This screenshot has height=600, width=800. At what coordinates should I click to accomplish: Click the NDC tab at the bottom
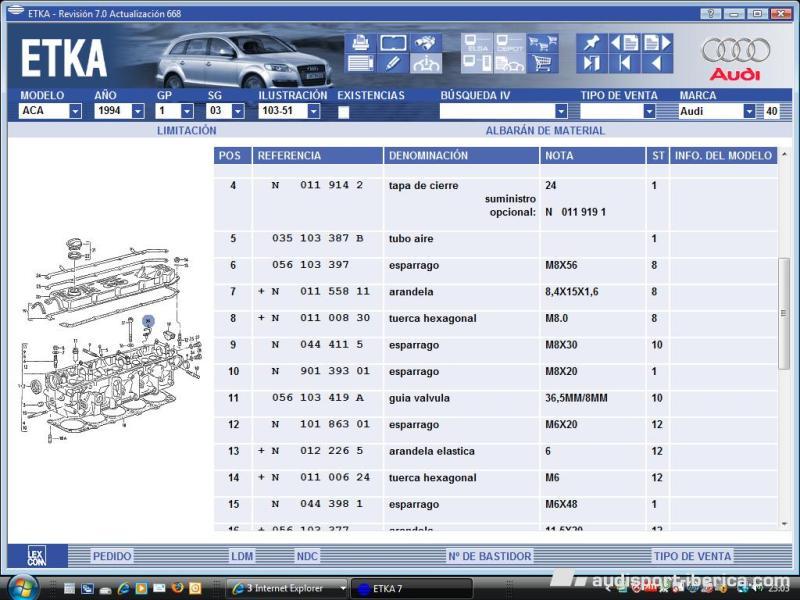pyautogui.click(x=307, y=556)
